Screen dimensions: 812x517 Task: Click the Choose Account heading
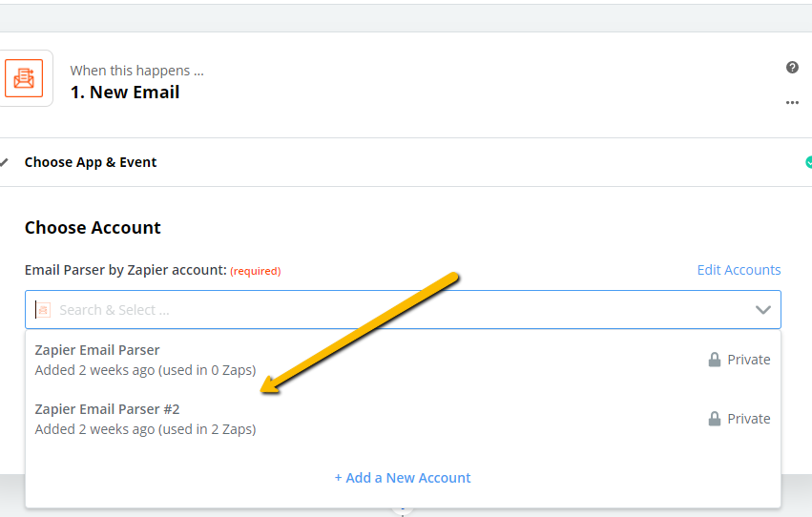(x=93, y=228)
